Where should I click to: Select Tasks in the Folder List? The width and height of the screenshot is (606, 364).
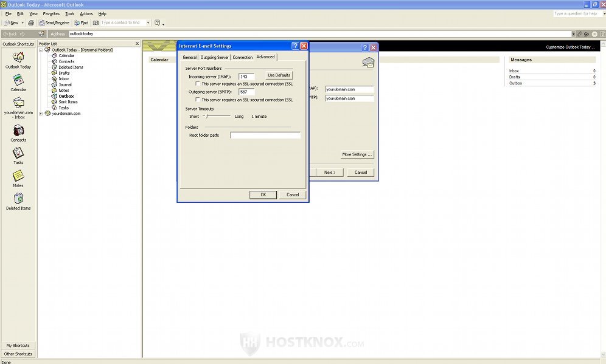pyautogui.click(x=63, y=108)
